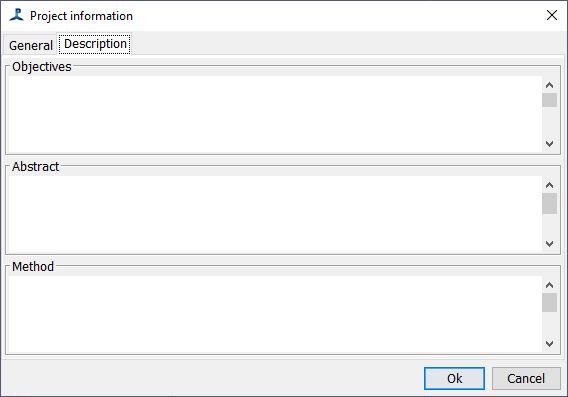Click the Method scrollbar thumb
568x397 pixels.
pyautogui.click(x=550, y=303)
